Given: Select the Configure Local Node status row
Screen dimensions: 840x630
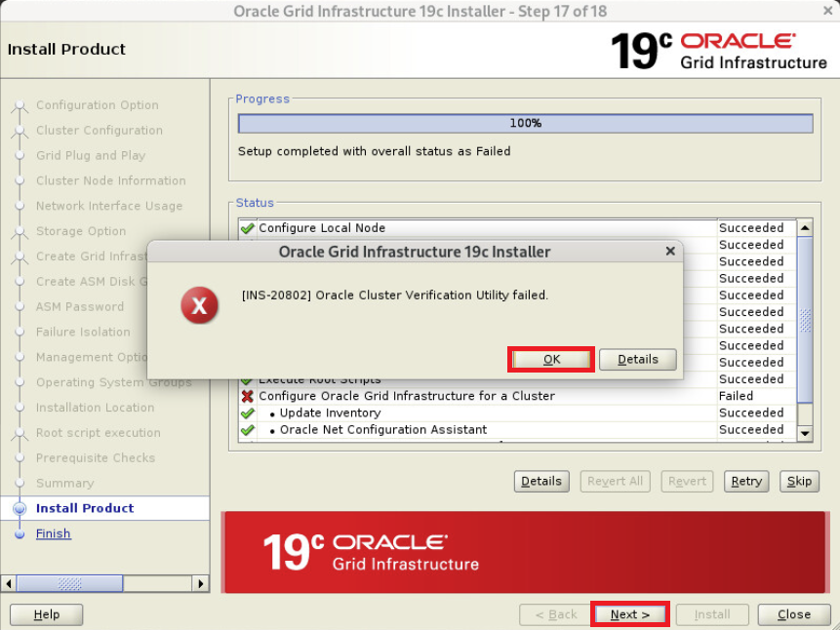Looking at the screenshot, I should click(x=517, y=227).
